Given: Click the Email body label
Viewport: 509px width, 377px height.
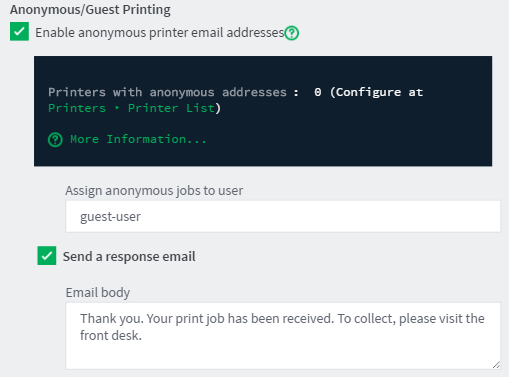Looking at the screenshot, I should pyautogui.click(x=98, y=292).
